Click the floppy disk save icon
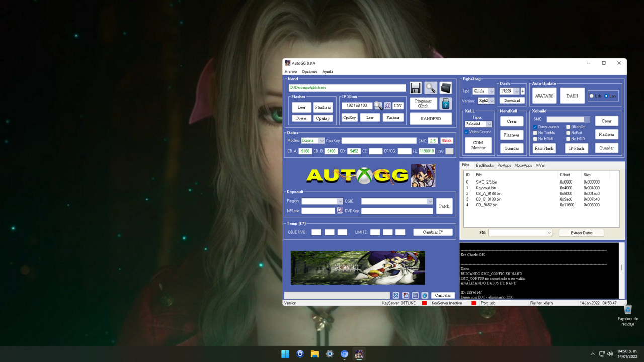This screenshot has width=644, height=362. (415, 88)
